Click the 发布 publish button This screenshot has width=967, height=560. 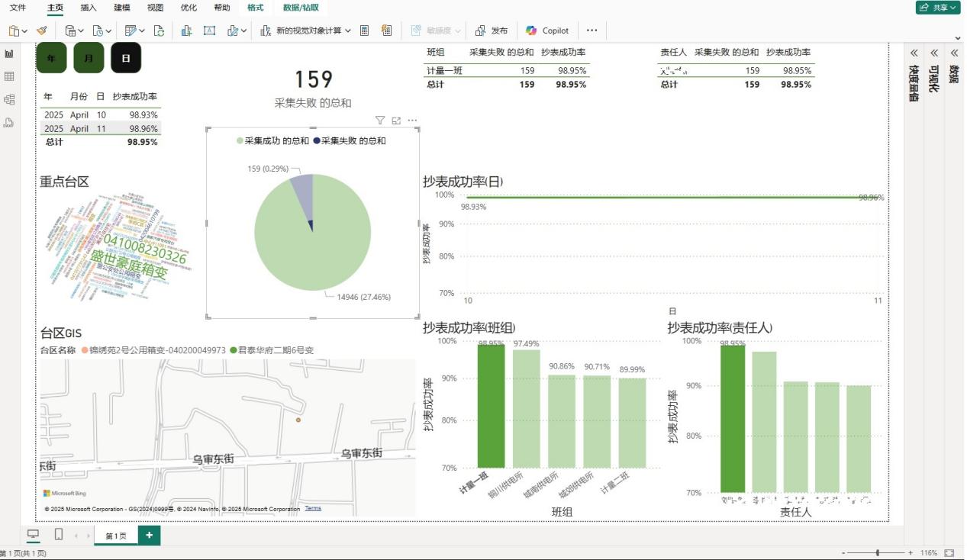click(492, 31)
